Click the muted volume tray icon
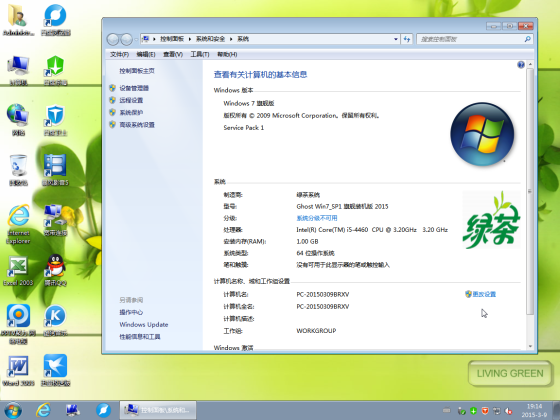The height and width of the screenshot is (420, 560). [x=509, y=411]
